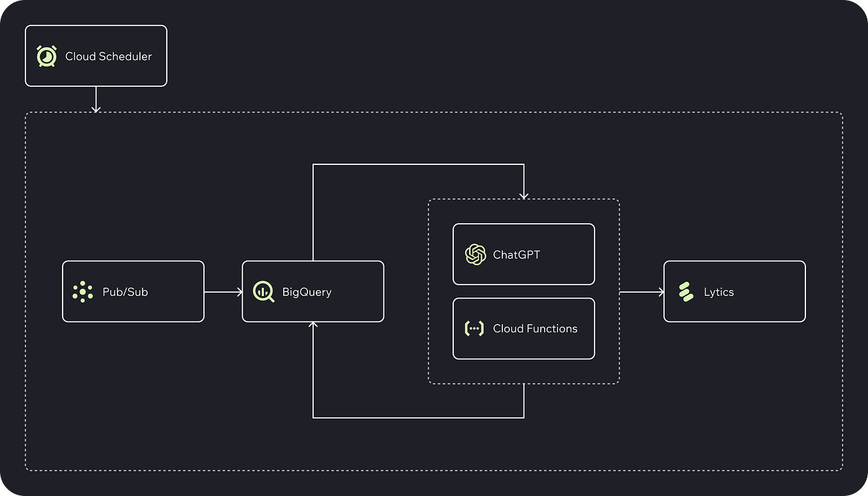Click the Cloud Scheduler alarm clock icon
This screenshot has height=496, width=868.
click(47, 56)
